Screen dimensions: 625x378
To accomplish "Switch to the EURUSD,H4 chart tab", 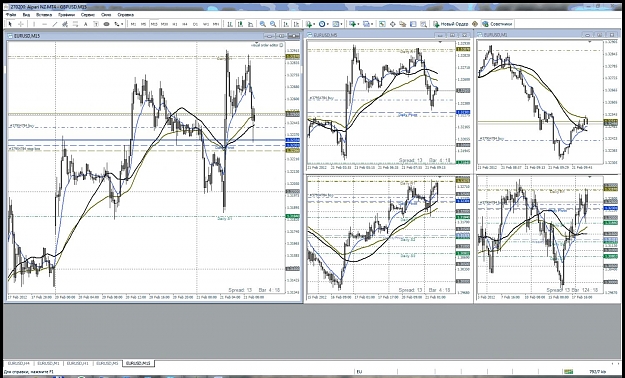I will tap(19, 364).
